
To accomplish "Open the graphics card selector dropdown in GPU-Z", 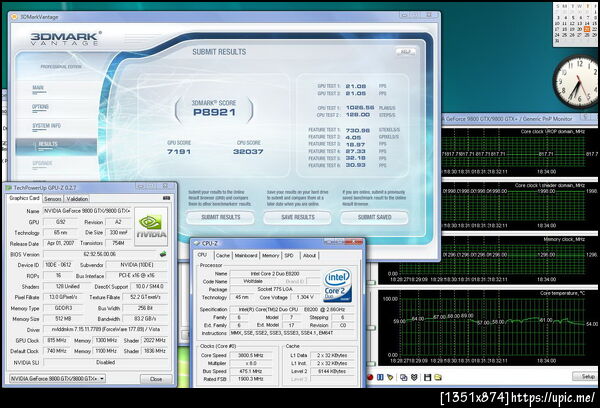I will point(58,379).
